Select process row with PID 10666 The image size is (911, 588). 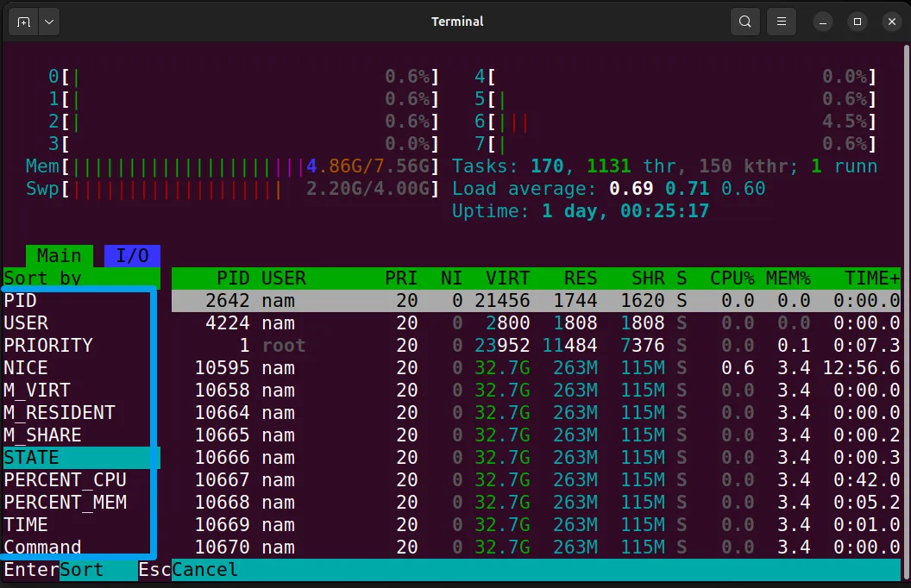point(536,458)
